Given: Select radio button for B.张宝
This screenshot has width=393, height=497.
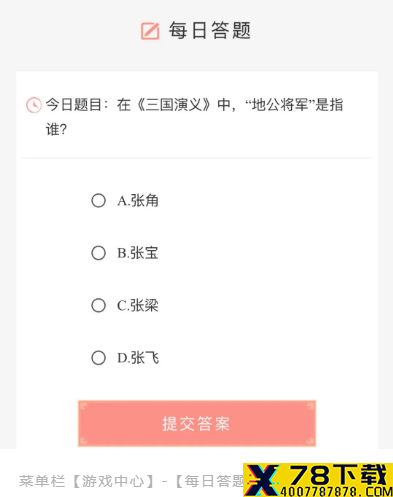Looking at the screenshot, I should [x=98, y=253].
